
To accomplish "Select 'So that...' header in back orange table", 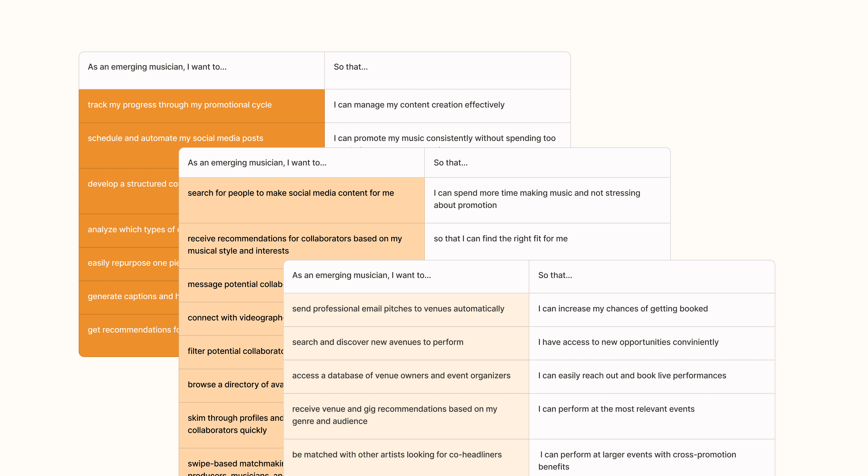I will 448,70.
